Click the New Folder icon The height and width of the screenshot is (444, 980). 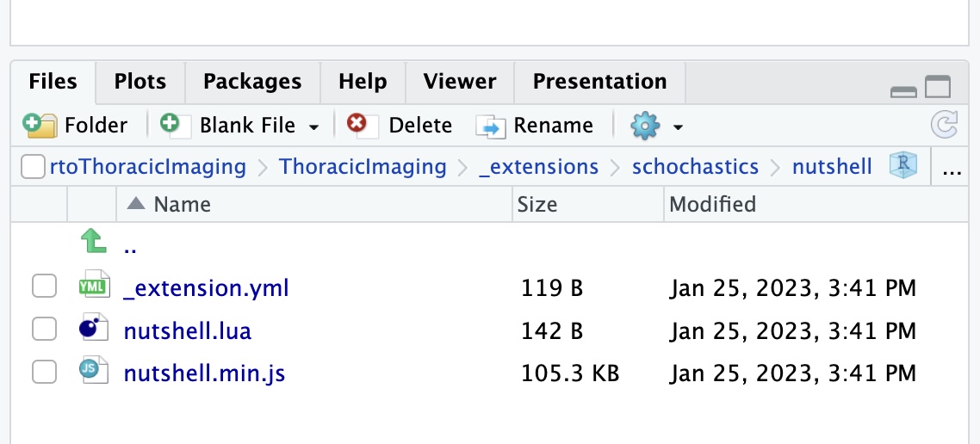(40, 126)
